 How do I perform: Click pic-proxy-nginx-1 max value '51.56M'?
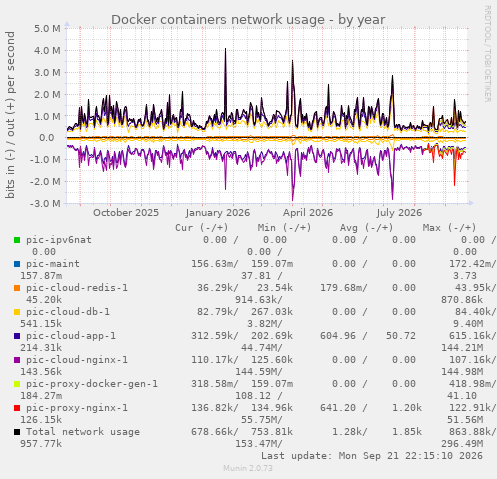[x=465, y=420]
